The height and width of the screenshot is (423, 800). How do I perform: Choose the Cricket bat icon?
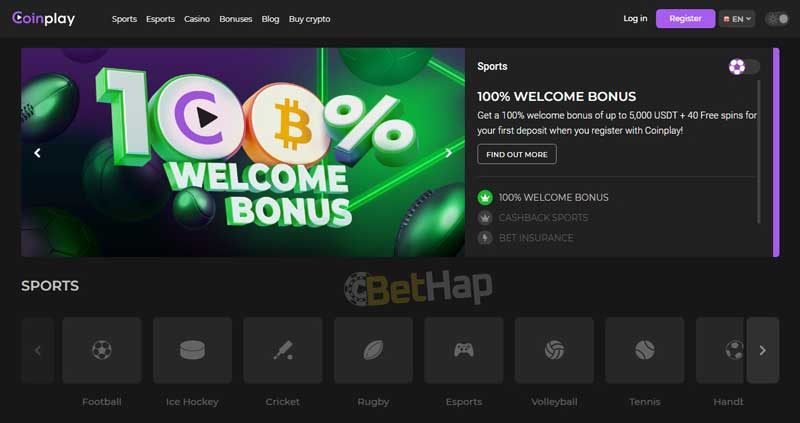click(x=283, y=350)
